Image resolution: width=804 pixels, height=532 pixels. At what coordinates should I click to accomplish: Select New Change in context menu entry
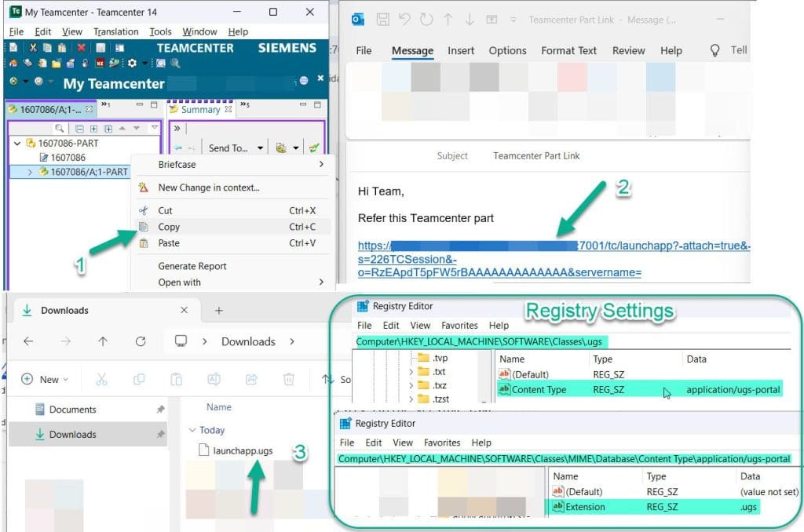[x=230, y=188]
